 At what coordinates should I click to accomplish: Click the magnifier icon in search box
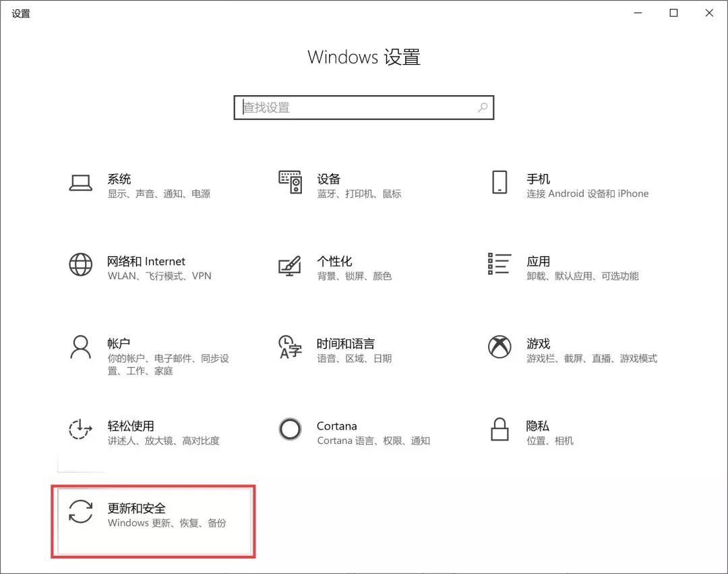pos(483,108)
